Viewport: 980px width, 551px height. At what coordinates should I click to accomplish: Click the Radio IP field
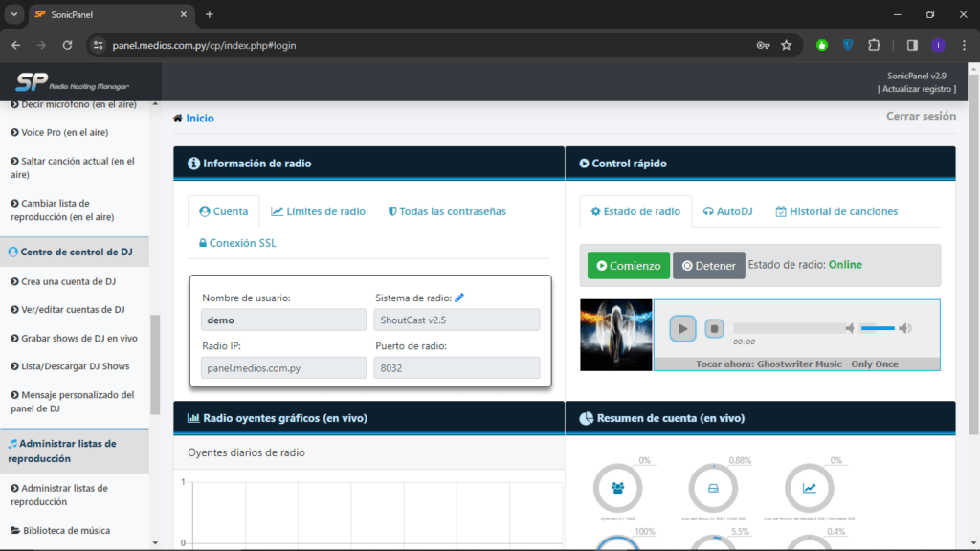283,368
